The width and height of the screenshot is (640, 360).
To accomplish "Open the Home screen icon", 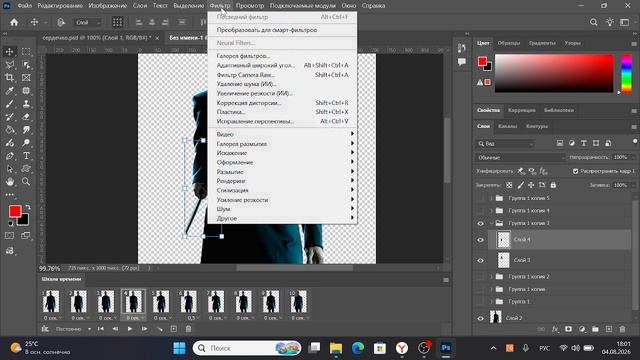I will [14, 22].
